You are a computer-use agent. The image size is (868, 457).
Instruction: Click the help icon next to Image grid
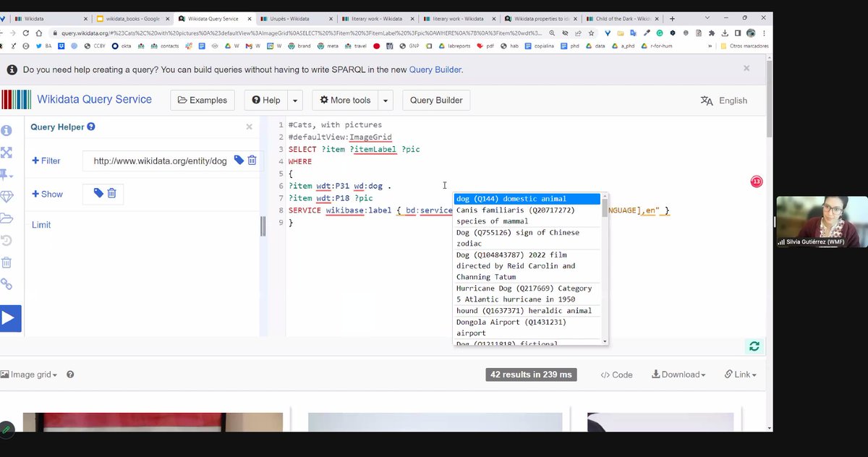(x=70, y=375)
